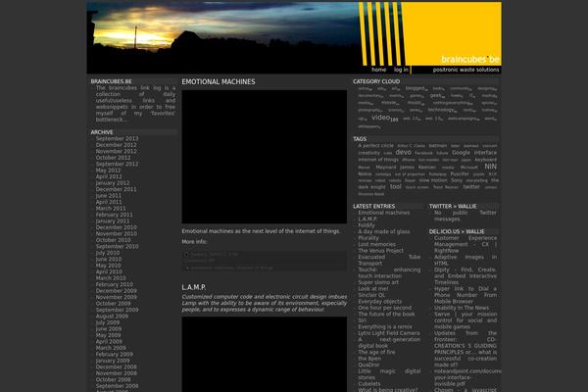Open the Lost memories entry
588x392 pixels.
pos(376,244)
